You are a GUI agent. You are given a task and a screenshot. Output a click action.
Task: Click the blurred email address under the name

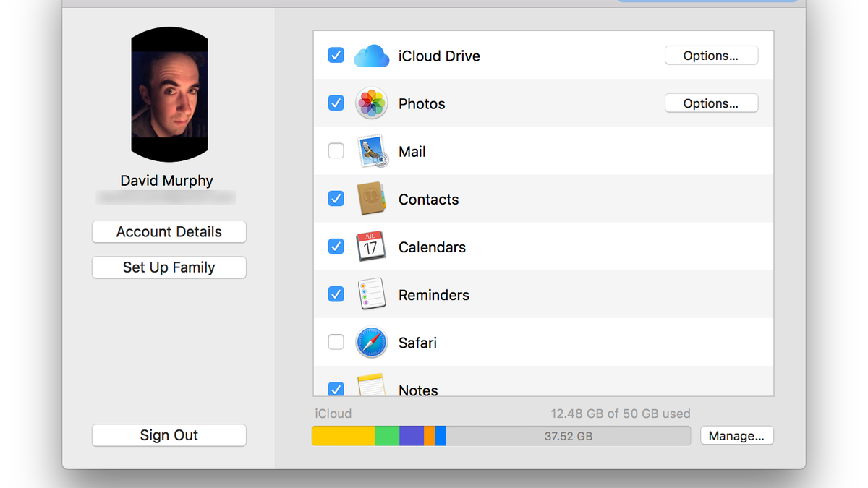166,197
